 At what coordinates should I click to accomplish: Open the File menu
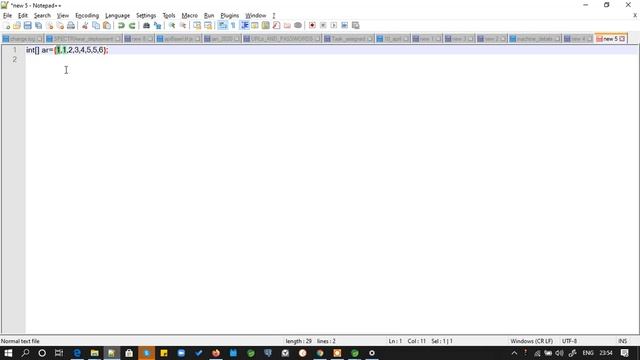point(7,16)
